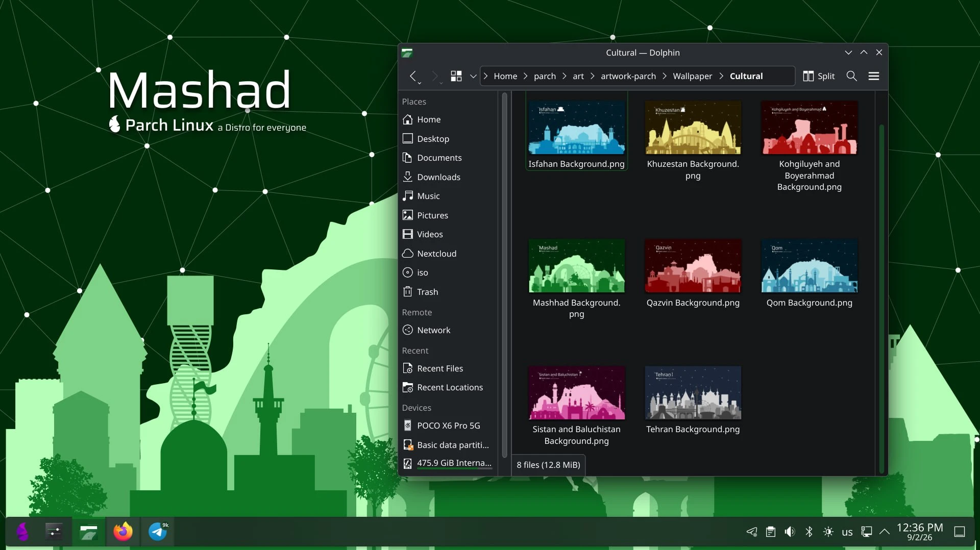Image resolution: width=980 pixels, height=550 pixels.
Task: Expand the chevron after parch breadcrumb
Action: [x=564, y=76]
